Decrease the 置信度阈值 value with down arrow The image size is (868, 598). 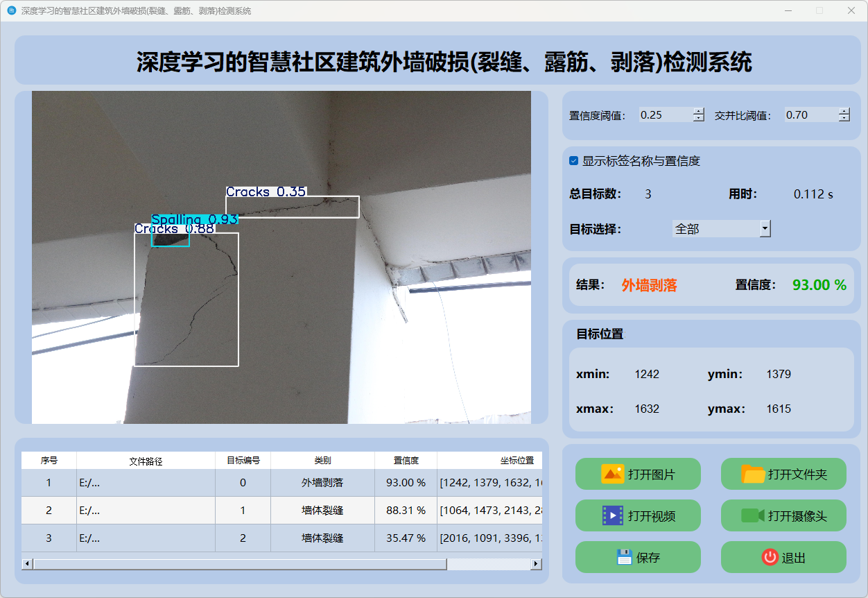699,118
